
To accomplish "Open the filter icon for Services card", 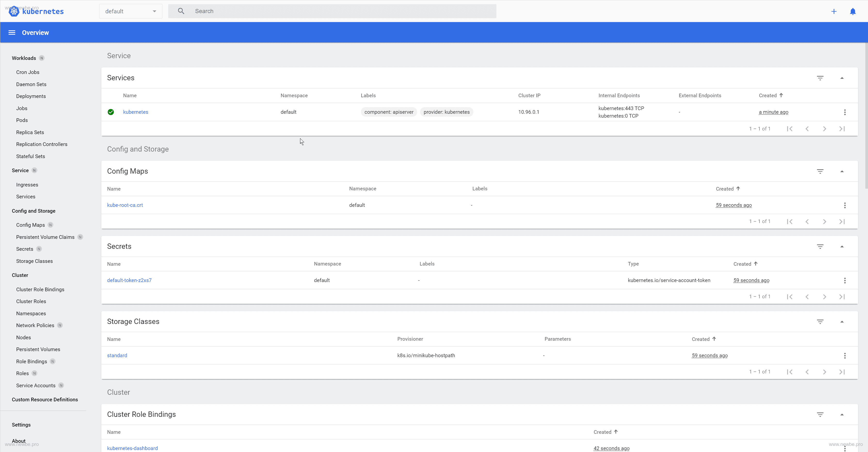I will click(x=820, y=78).
